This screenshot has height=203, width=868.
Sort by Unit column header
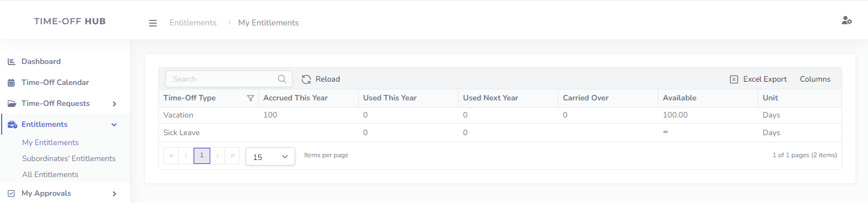pyautogui.click(x=770, y=98)
